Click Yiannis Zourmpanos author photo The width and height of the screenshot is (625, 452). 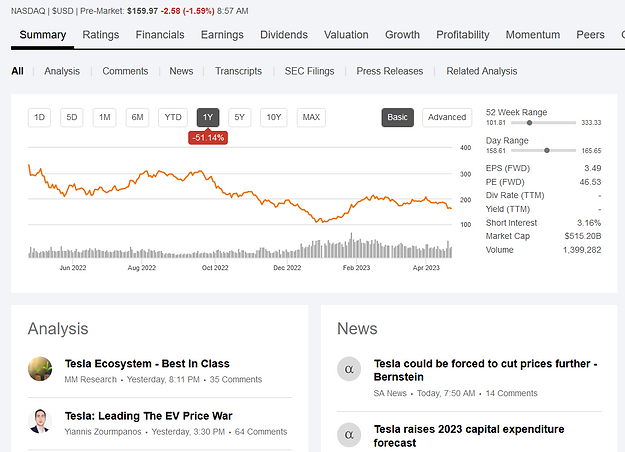tap(40, 421)
